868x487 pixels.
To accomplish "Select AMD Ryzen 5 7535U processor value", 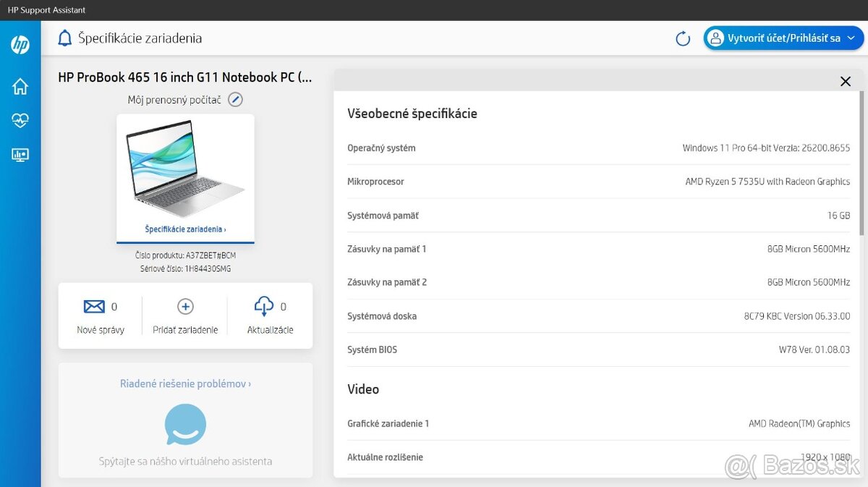I will [x=767, y=182].
